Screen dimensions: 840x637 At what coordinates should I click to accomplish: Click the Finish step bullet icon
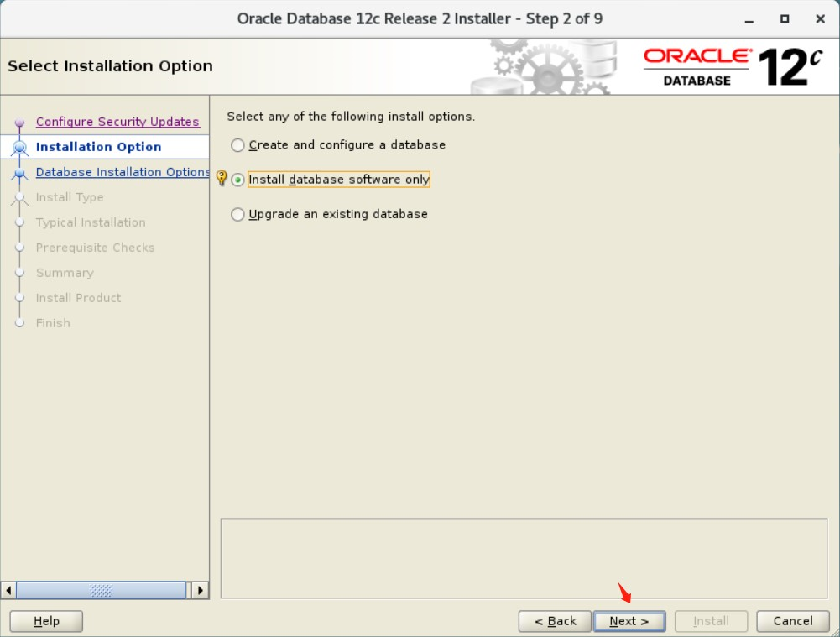pyautogui.click(x=20, y=323)
